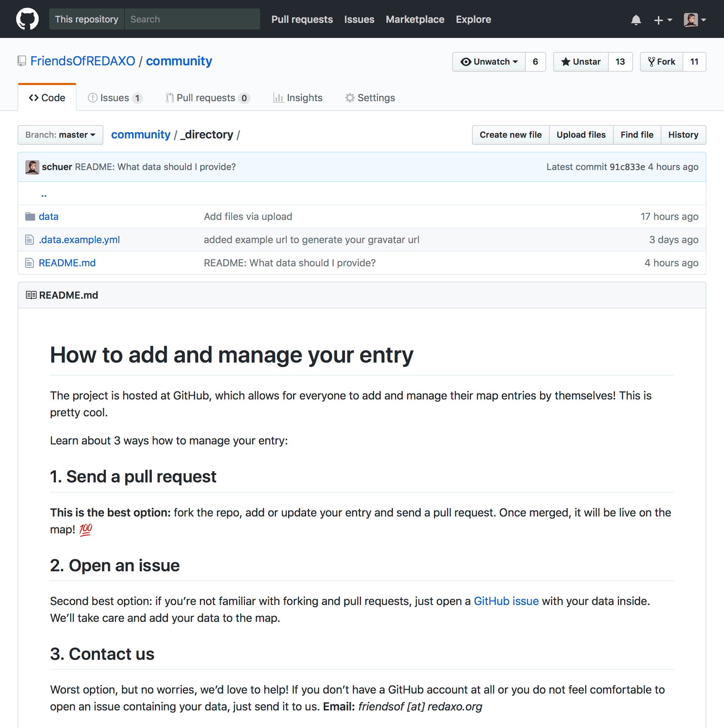The image size is (724, 728).
Task: Open user avatar account menu
Action: [694, 20]
